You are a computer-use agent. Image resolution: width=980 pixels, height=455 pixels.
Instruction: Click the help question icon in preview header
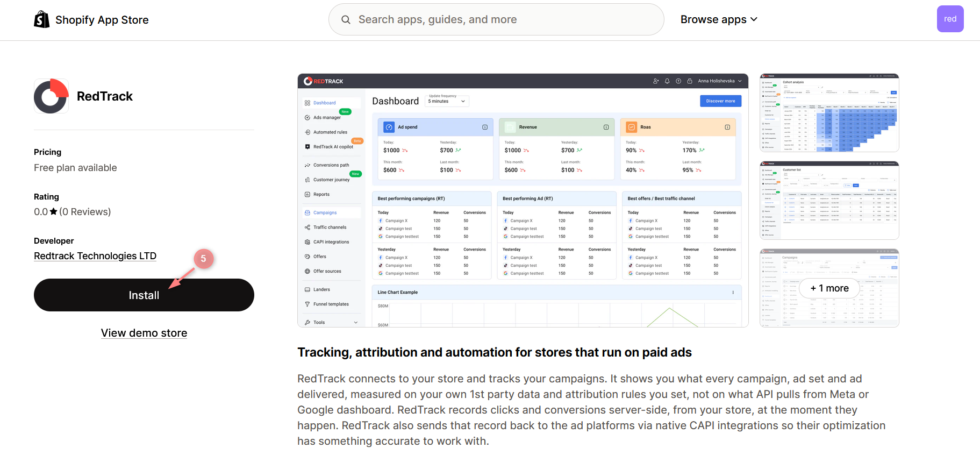tap(678, 81)
